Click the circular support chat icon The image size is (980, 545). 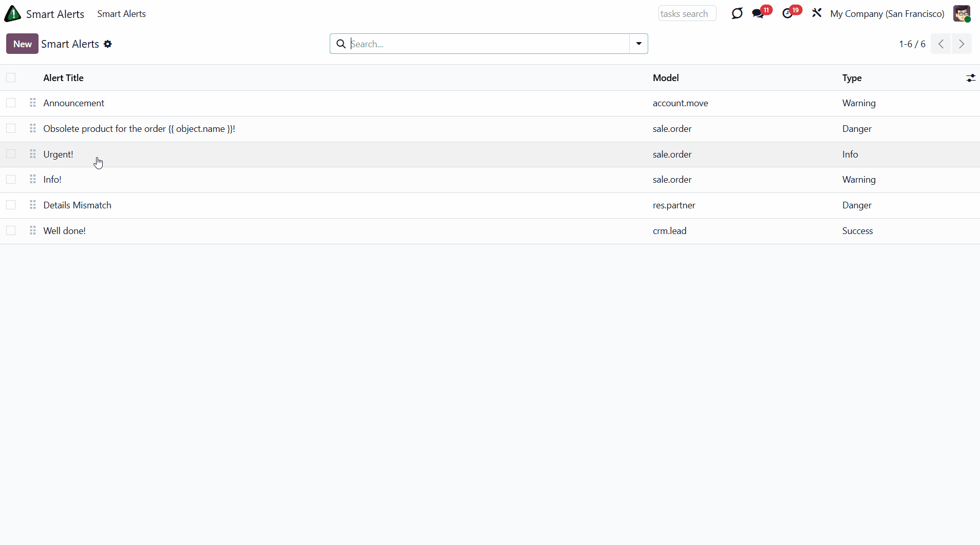point(737,13)
